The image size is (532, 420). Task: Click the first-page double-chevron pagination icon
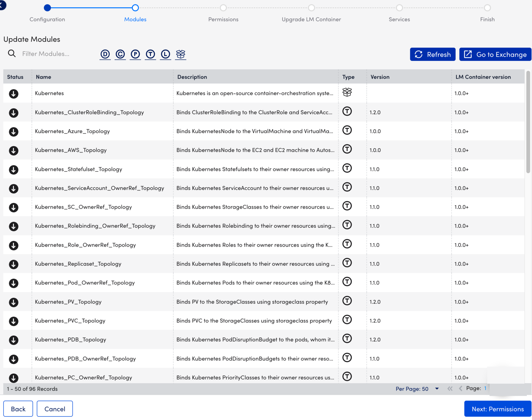point(450,389)
